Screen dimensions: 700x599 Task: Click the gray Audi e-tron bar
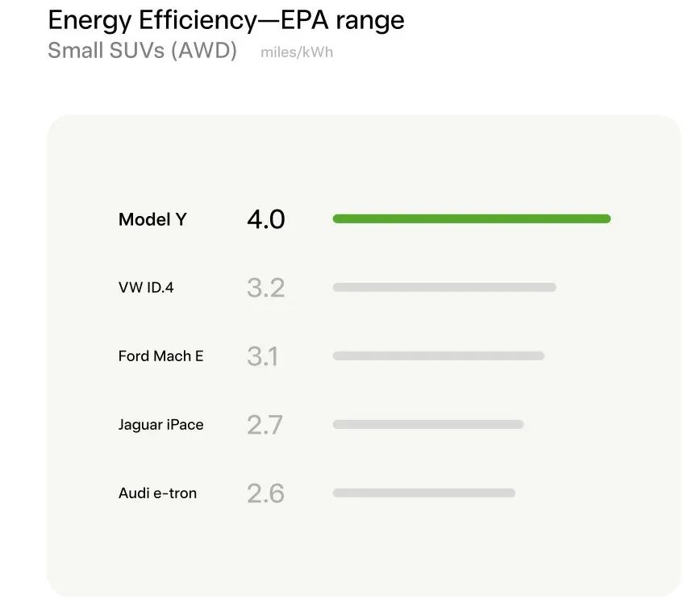point(424,493)
